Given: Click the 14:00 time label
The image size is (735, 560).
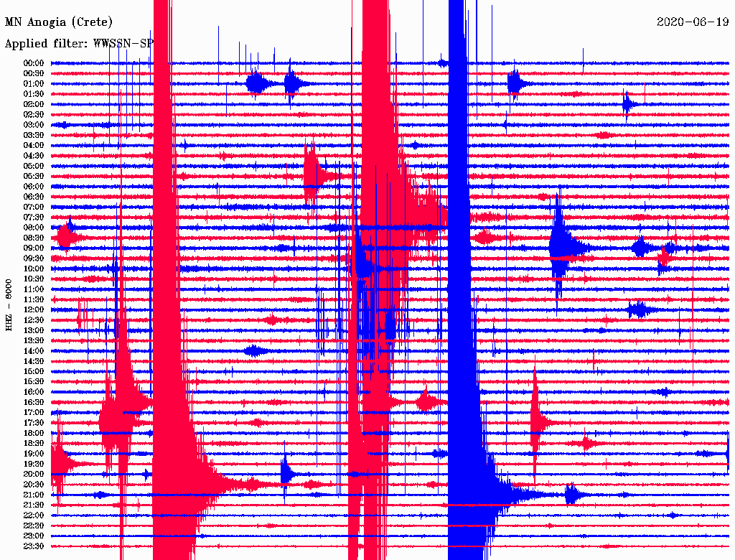Looking at the screenshot, I should [x=34, y=351].
